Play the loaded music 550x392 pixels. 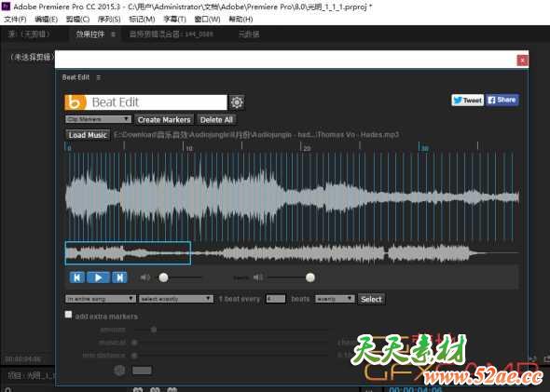pos(98,277)
